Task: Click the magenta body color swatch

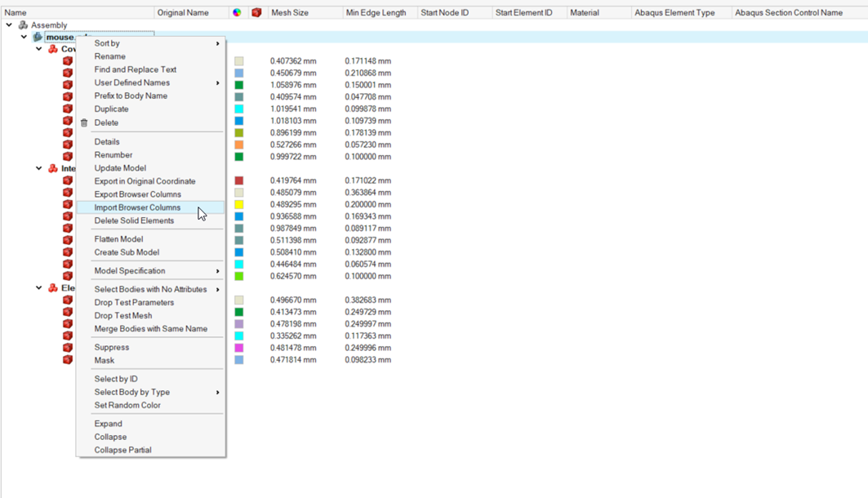Action: pyautogui.click(x=239, y=348)
